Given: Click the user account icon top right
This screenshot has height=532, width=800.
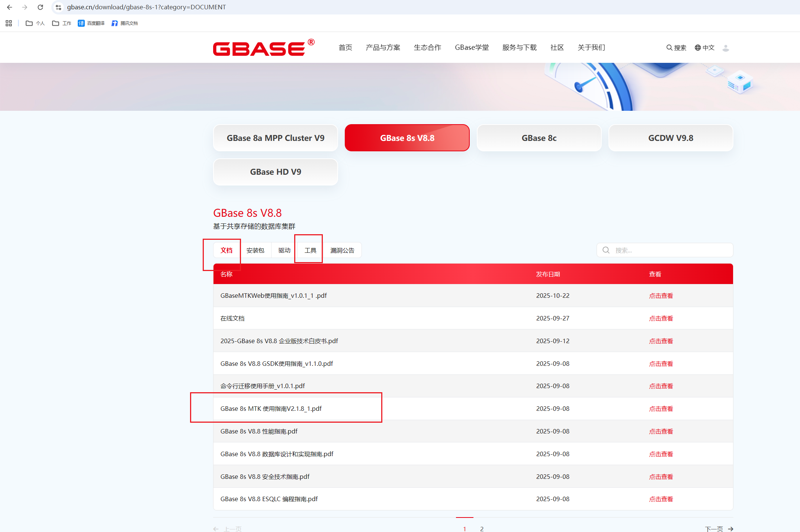Looking at the screenshot, I should 726,48.
